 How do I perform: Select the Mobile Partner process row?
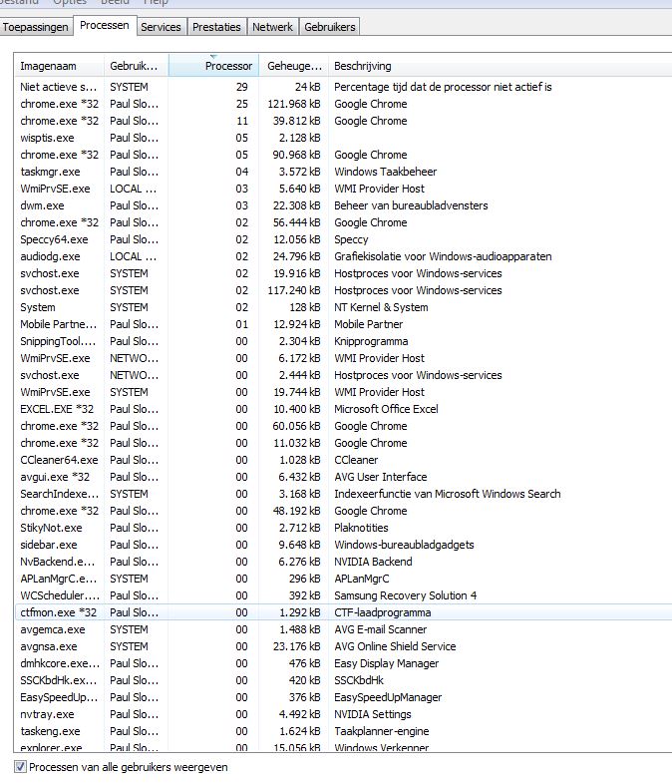(343, 324)
